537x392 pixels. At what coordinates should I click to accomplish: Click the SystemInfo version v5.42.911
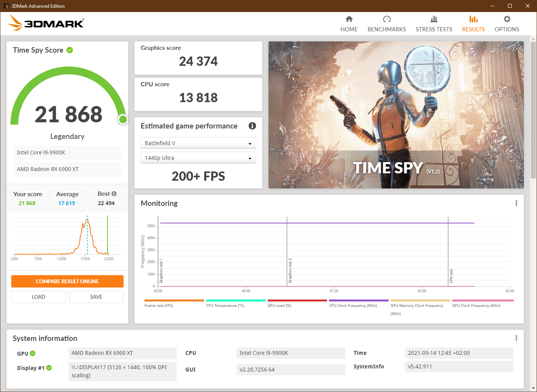[459, 366]
